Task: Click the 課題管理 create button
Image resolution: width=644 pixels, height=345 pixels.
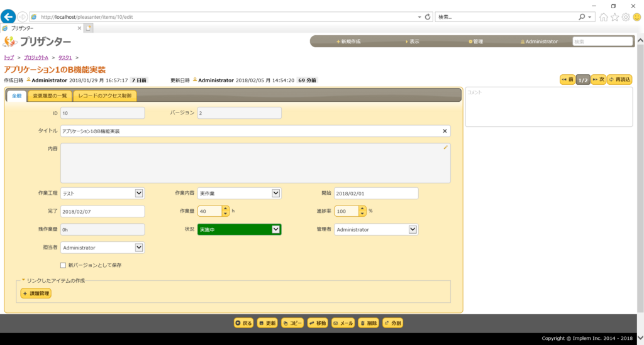Action: tap(36, 293)
